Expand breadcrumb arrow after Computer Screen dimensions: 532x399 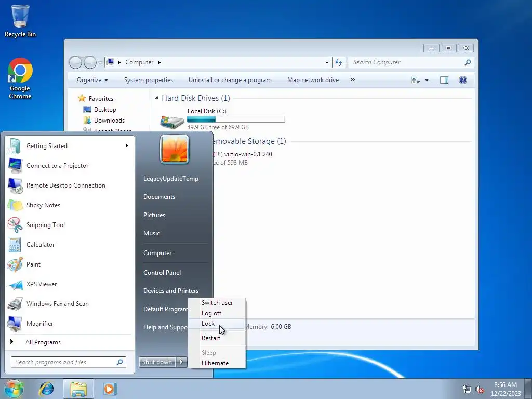point(159,62)
